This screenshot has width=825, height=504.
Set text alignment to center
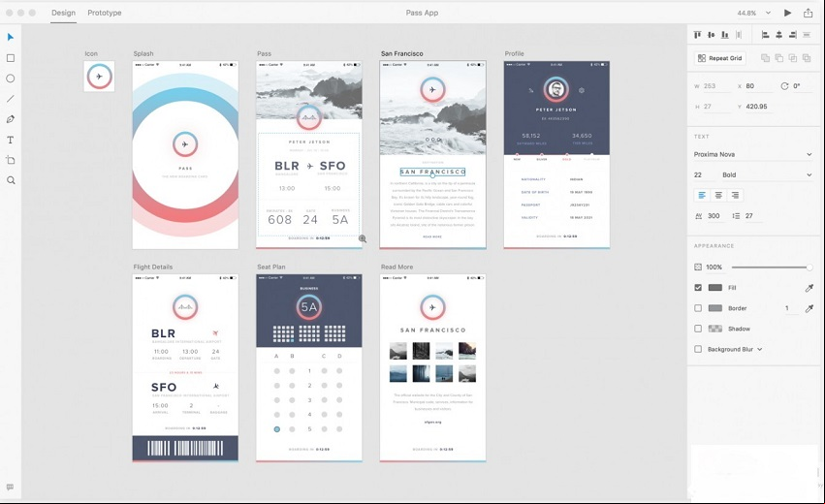tap(718, 195)
